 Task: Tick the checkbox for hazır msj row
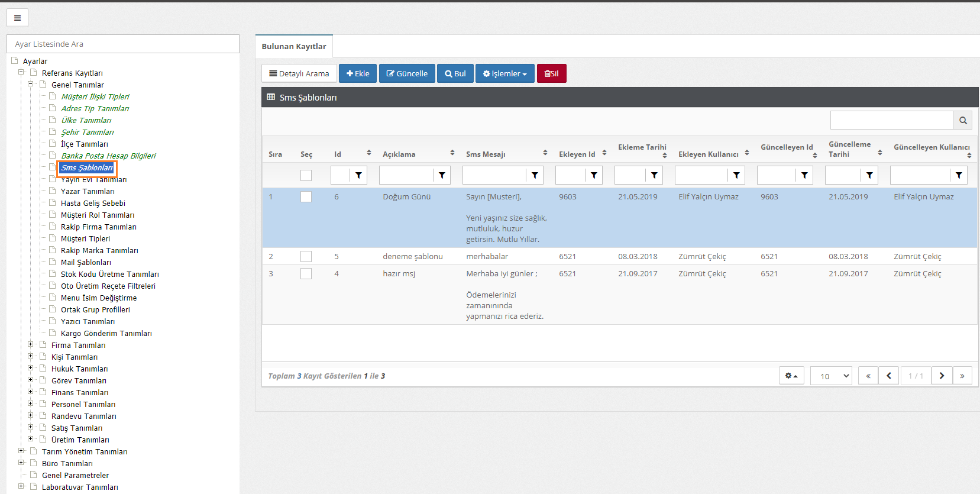(306, 274)
